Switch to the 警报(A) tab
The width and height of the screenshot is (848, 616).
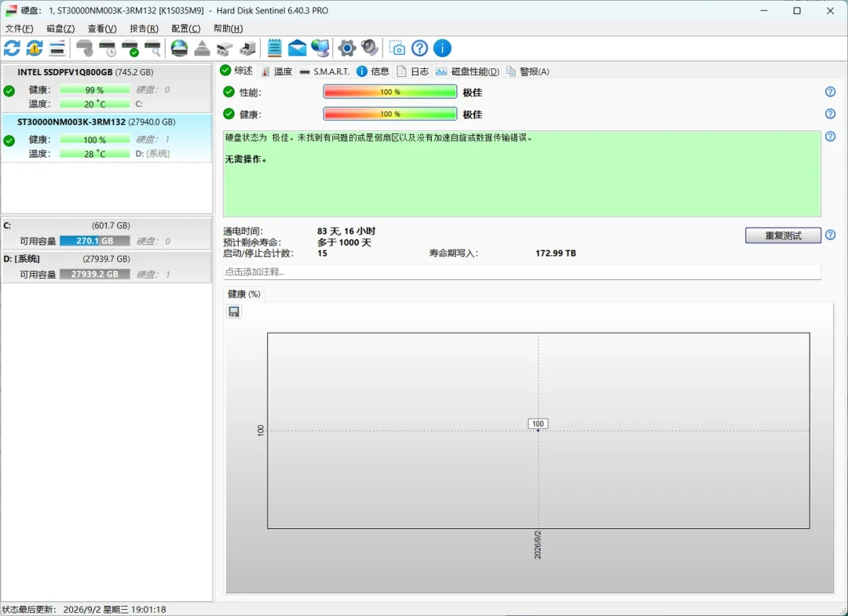[x=528, y=71]
